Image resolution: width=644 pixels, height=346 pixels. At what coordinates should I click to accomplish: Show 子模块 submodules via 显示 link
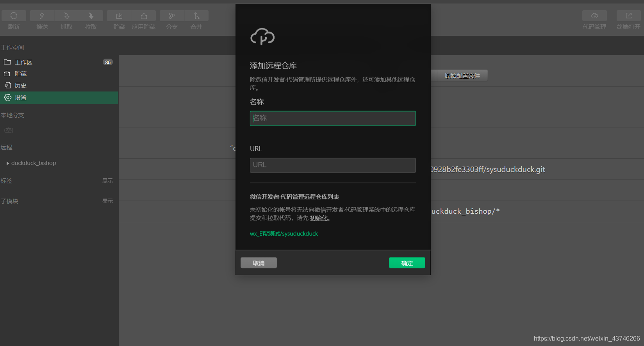(107, 201)
